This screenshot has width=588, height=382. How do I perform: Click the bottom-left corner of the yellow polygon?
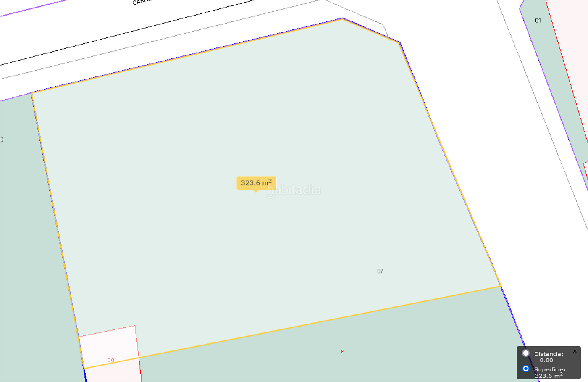[84, 369]
